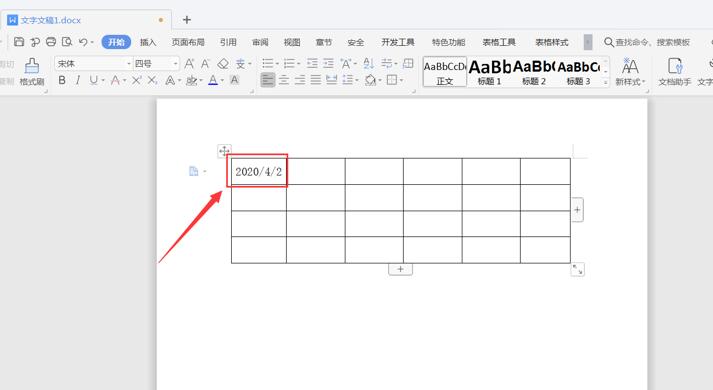713x390 pixels.
Task: Expand the font size 四号 dropdown
Action: (176, 64)
